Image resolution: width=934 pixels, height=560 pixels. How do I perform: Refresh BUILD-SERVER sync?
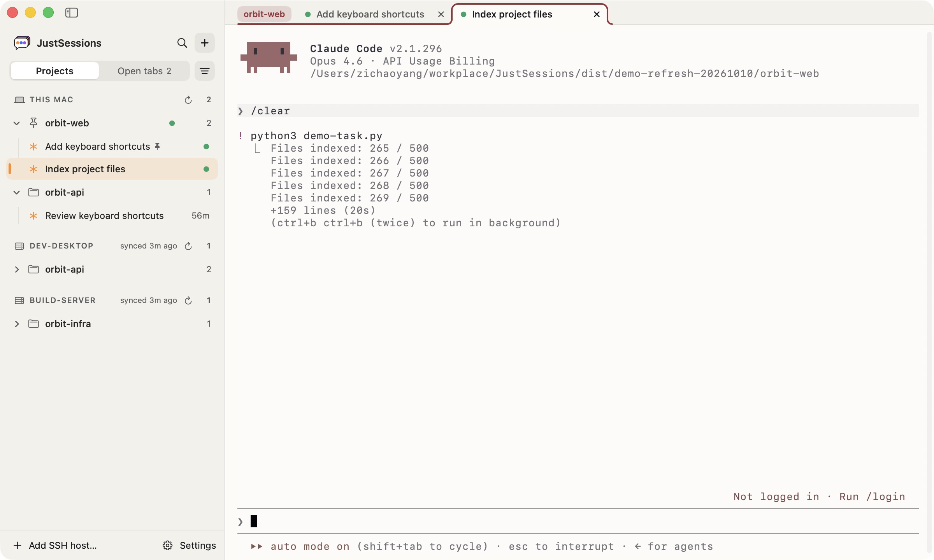tap(188, 301)
